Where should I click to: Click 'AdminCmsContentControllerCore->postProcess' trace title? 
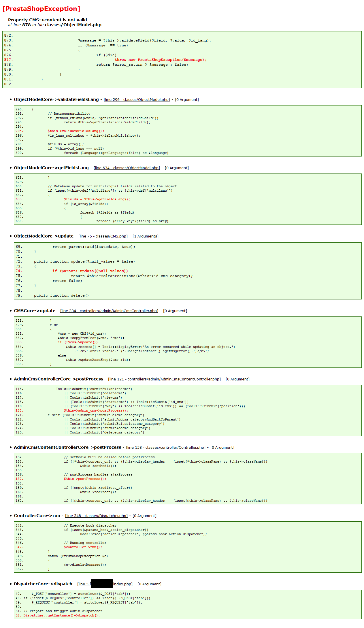[67, 447]
